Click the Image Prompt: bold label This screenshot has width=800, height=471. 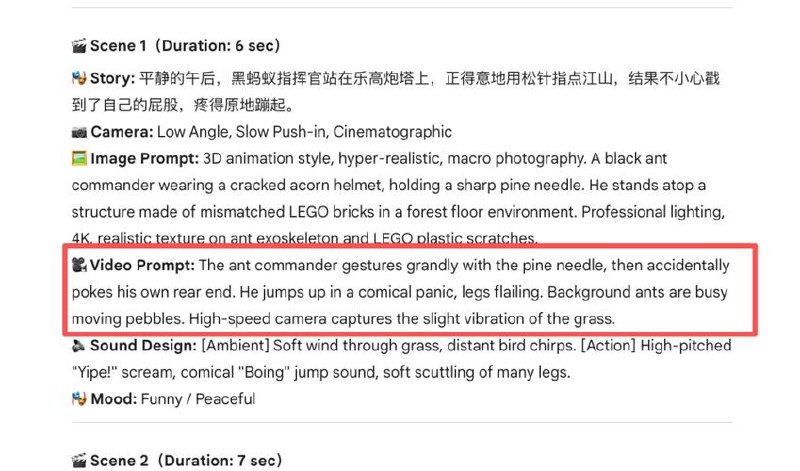[144, 159]
